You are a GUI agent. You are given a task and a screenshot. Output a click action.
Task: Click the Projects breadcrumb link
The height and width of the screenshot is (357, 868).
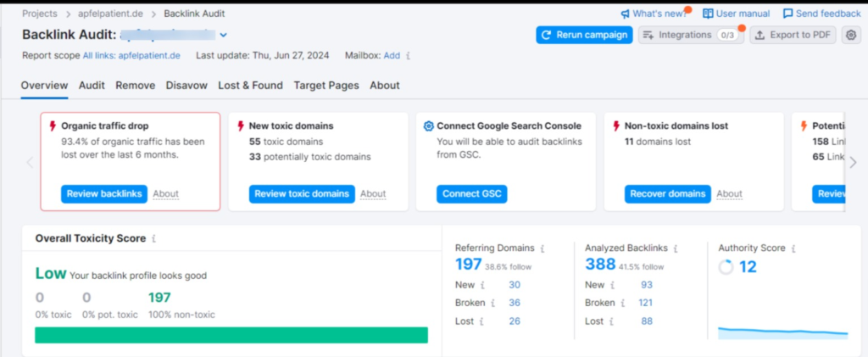tap(40, 14)
